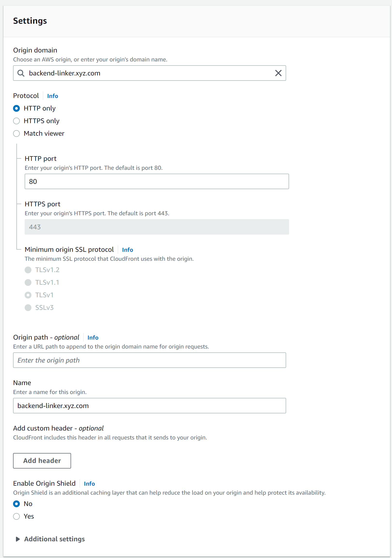The height and width of the screenshot is (558, 392).
Task: Click the disabled HTTPS port field
Action: pos(157,227)
